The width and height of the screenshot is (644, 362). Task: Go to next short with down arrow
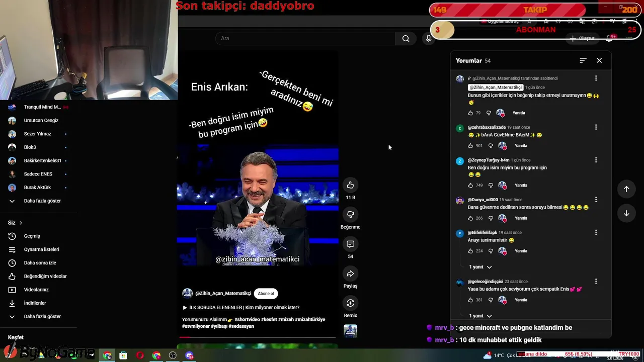point(626,213)
